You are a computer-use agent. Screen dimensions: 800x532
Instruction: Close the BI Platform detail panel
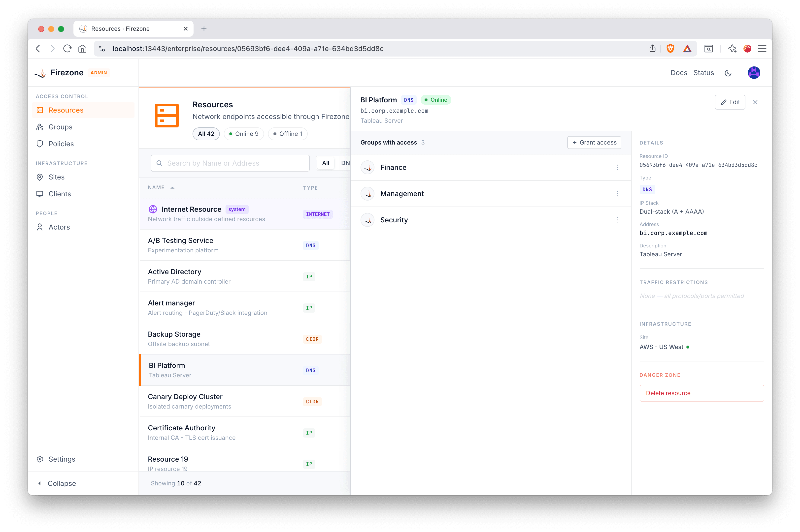tap(755, 102)
